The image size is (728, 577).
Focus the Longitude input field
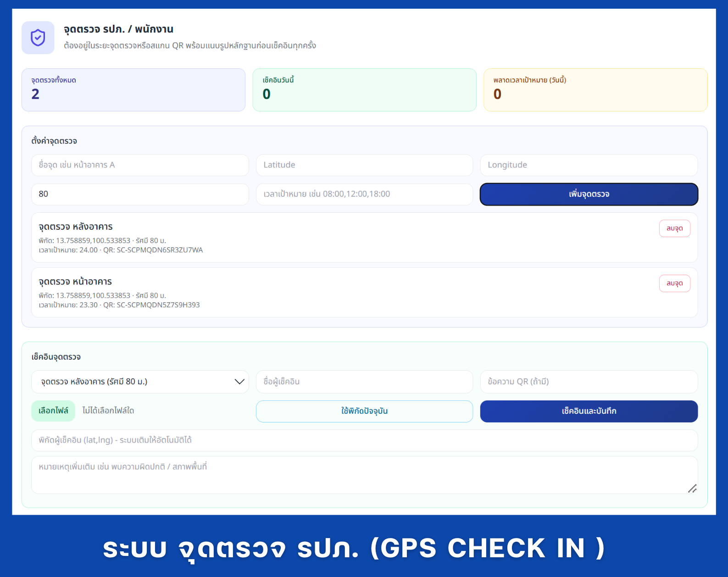pyautogui.click(x=589, y=165)
